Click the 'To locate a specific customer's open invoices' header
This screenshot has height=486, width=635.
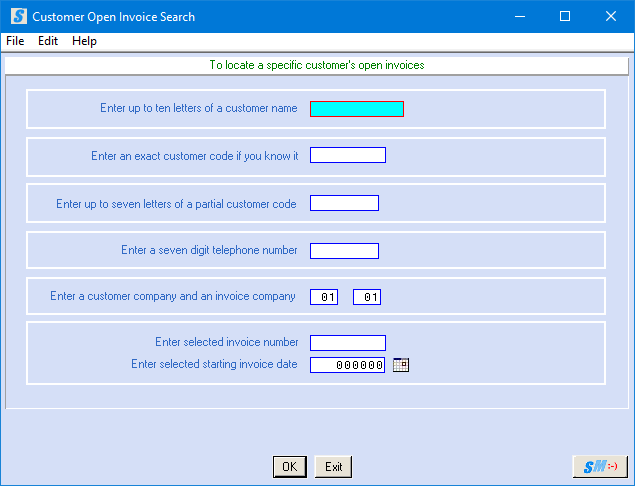coord(317,65)
